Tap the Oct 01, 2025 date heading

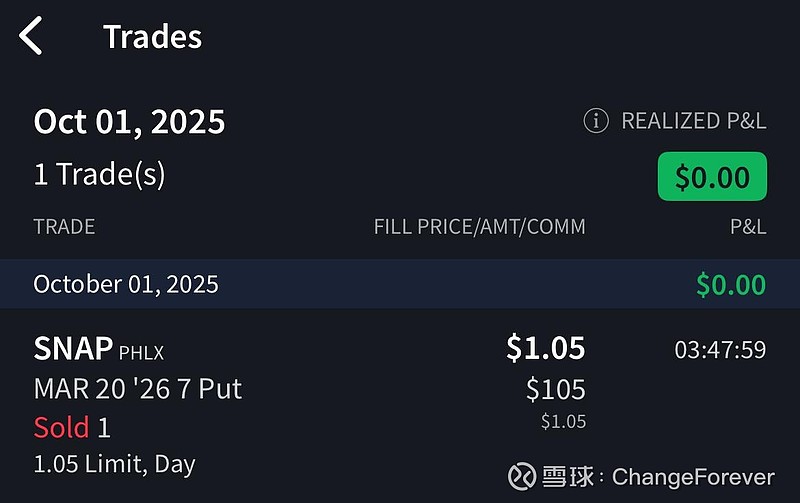coord(129,122)
